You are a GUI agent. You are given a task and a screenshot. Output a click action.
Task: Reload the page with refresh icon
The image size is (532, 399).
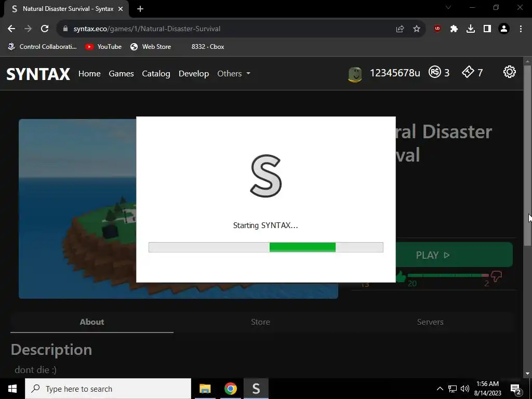point(45,29)
